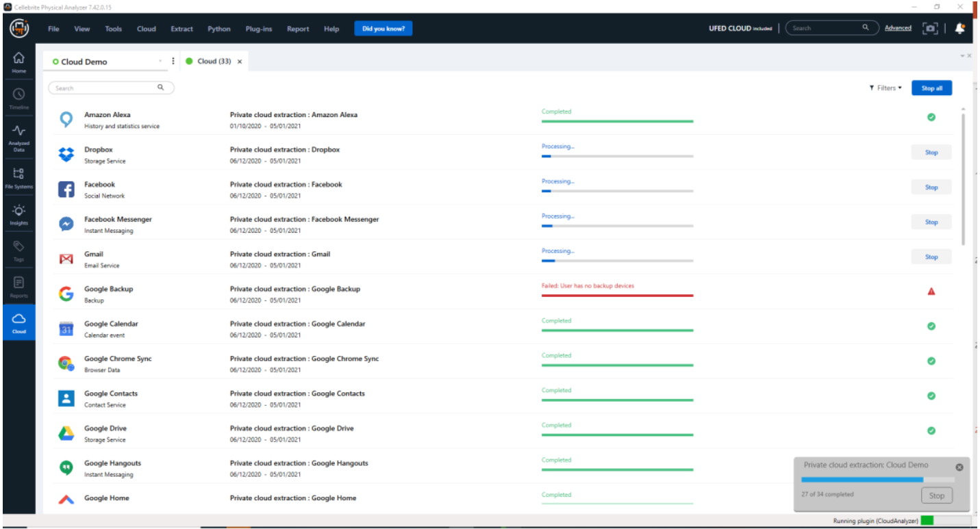Stop the Gmail extraction
This screenshot has width=980, height=529.
[931, 257]
